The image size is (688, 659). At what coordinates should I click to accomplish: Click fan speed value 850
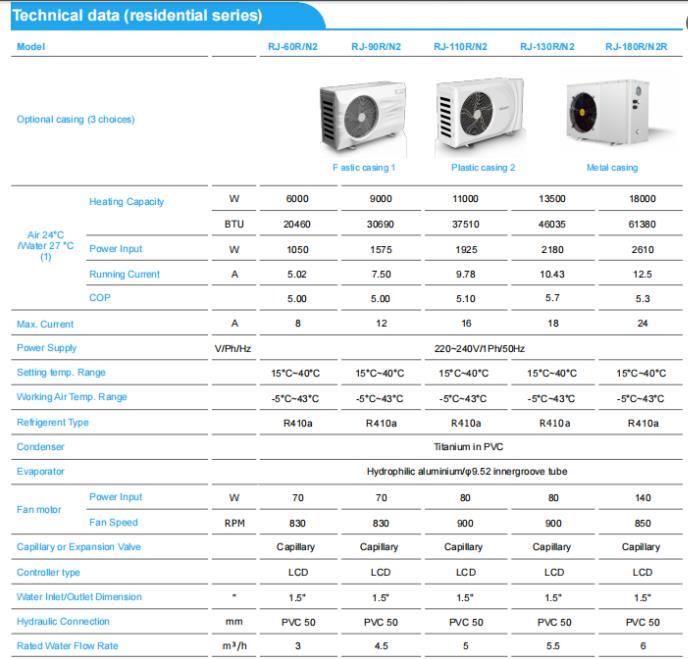642,523
